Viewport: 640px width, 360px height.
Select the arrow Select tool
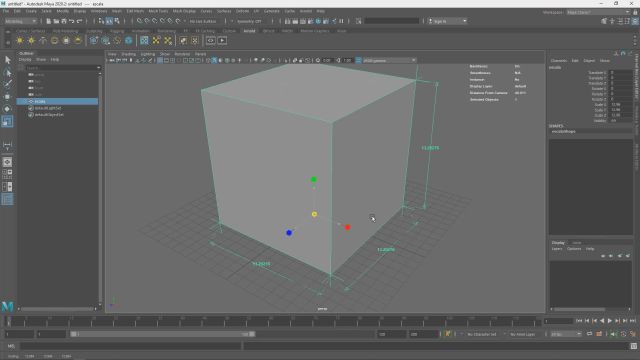pos(7,60)
